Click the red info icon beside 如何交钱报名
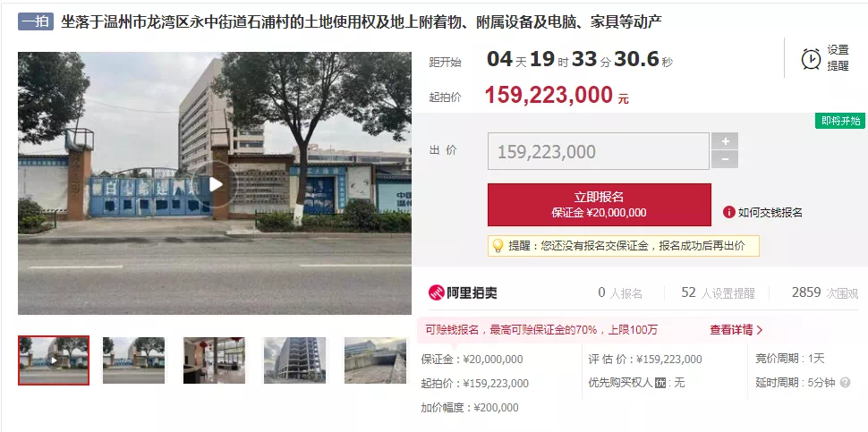 coord(729,212)
